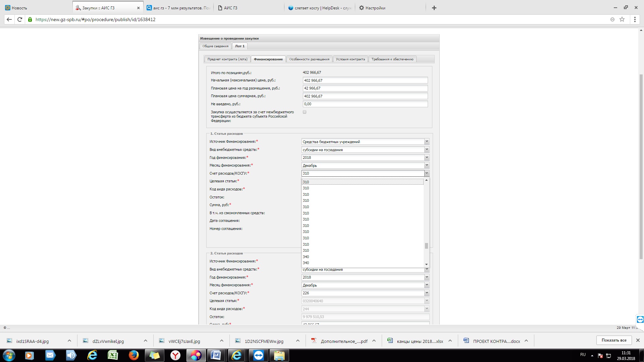644x362 pixels.
Task: Open a new browser tab
Action: click(x=434, y=8)
